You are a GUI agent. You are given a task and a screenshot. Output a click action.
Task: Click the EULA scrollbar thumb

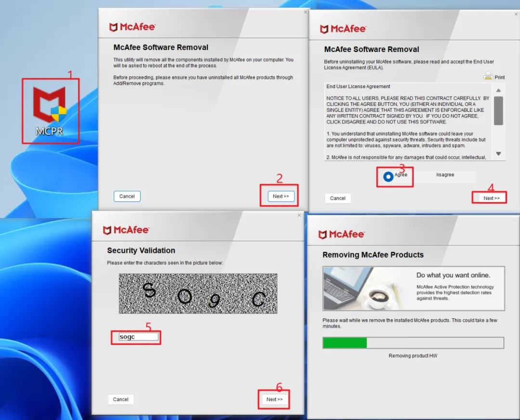(x=498, y=110)
